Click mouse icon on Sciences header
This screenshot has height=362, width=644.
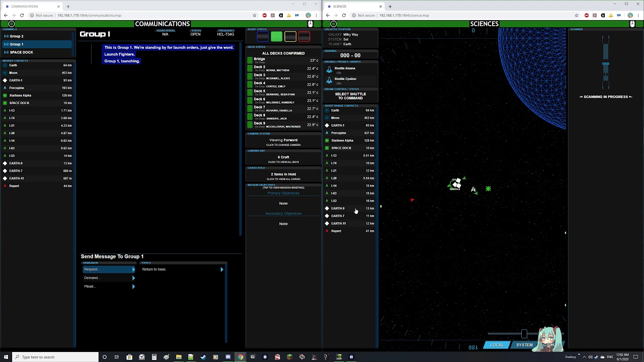point(632,24)
